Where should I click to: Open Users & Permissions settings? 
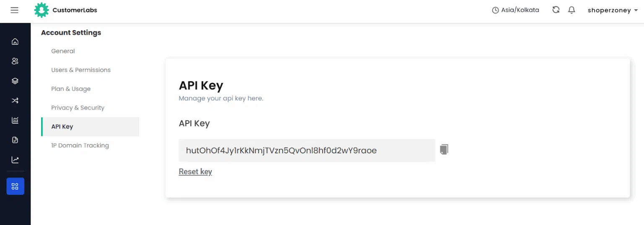pos(81,70)
